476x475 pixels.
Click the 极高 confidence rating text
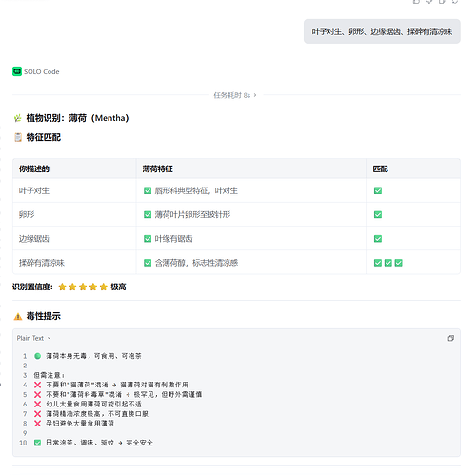(118, 287)
